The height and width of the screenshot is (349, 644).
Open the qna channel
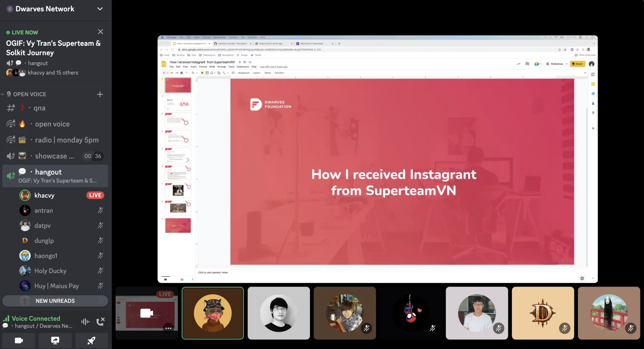55,108
